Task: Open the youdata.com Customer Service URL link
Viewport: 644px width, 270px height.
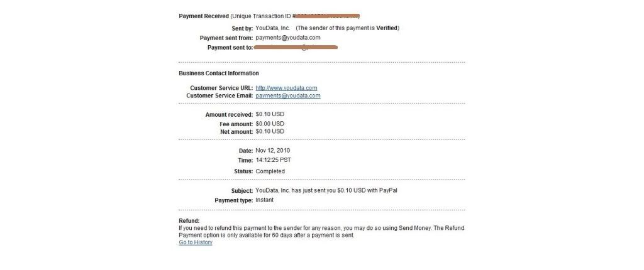Action: [x=286, y=88]
